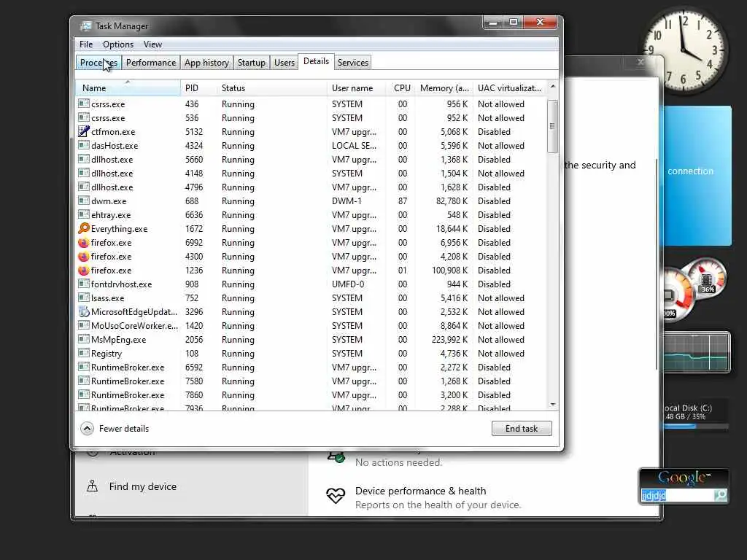Click the MsMpEng.exe process icon
This screenshot has width=747, height=560.
84,339
